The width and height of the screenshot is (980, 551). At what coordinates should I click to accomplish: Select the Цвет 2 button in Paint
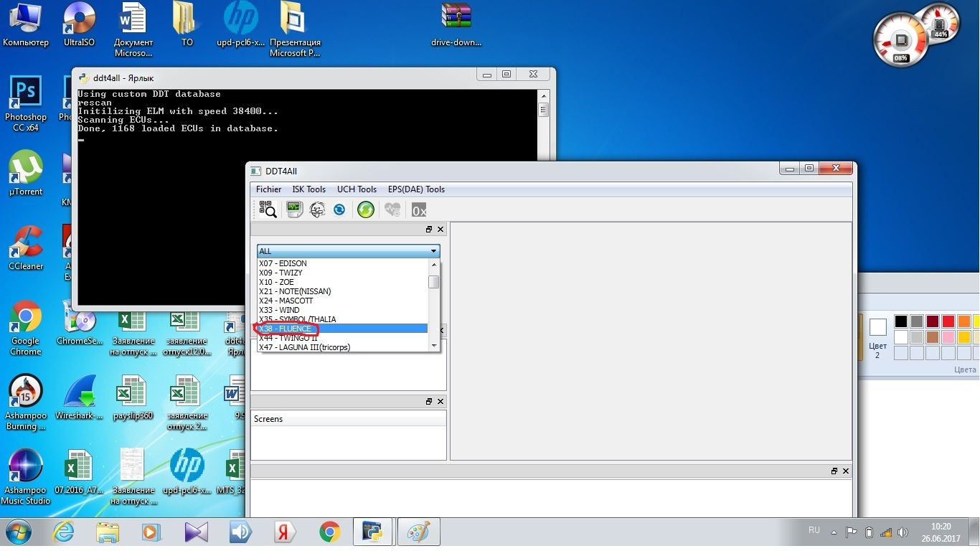(877, 338)
